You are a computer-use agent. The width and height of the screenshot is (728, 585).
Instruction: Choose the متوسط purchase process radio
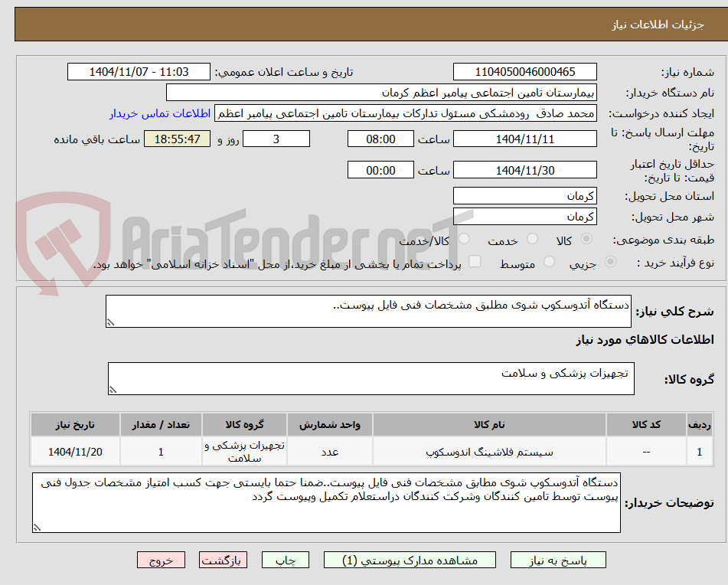(x=549, y=262)
